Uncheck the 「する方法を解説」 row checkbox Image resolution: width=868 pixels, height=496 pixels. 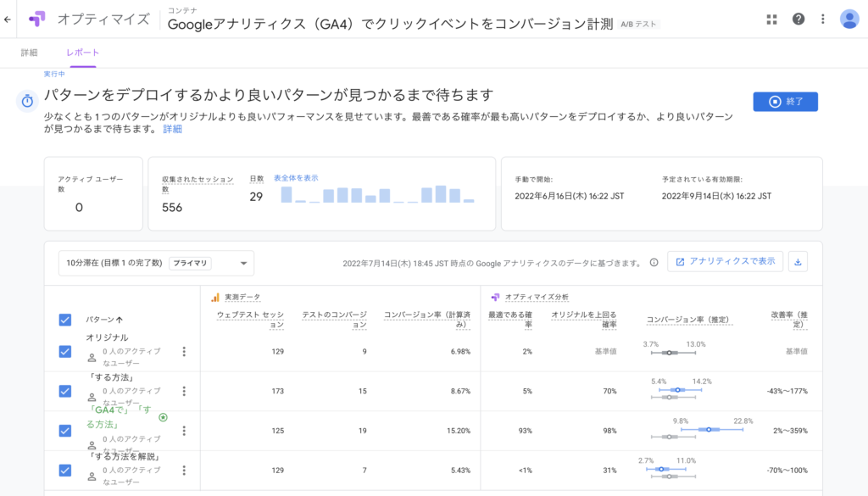(x=64, y=471)
